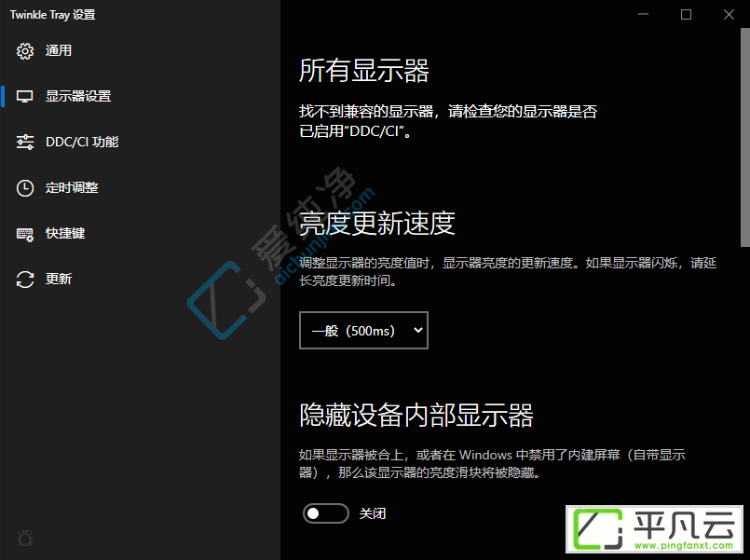The image size is (750, 560).
Task: Switch to the DDC/CI 功能 page
Action: (82, 142)
